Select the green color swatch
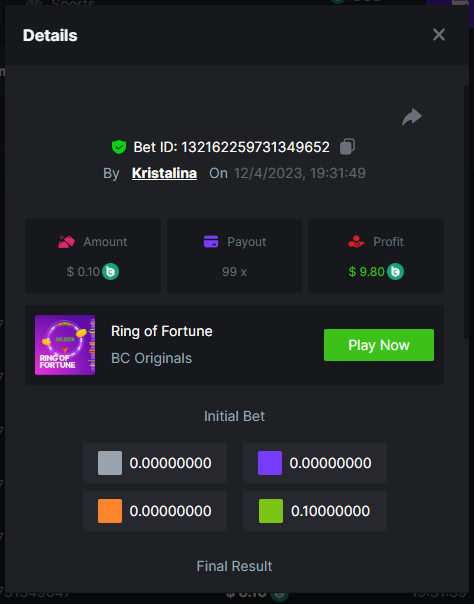The width and height of the screenshot is (474, 604). point(271,511)
